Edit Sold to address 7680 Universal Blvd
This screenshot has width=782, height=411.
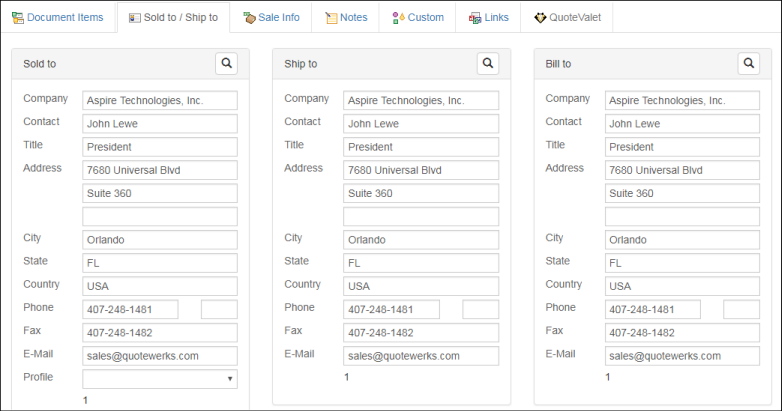[x=160, y=170]
